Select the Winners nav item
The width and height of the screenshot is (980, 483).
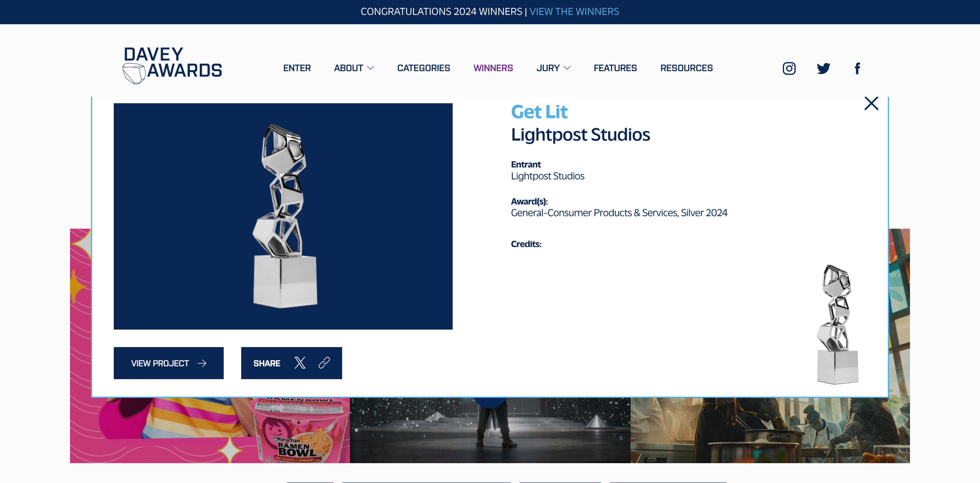point(493,68)
